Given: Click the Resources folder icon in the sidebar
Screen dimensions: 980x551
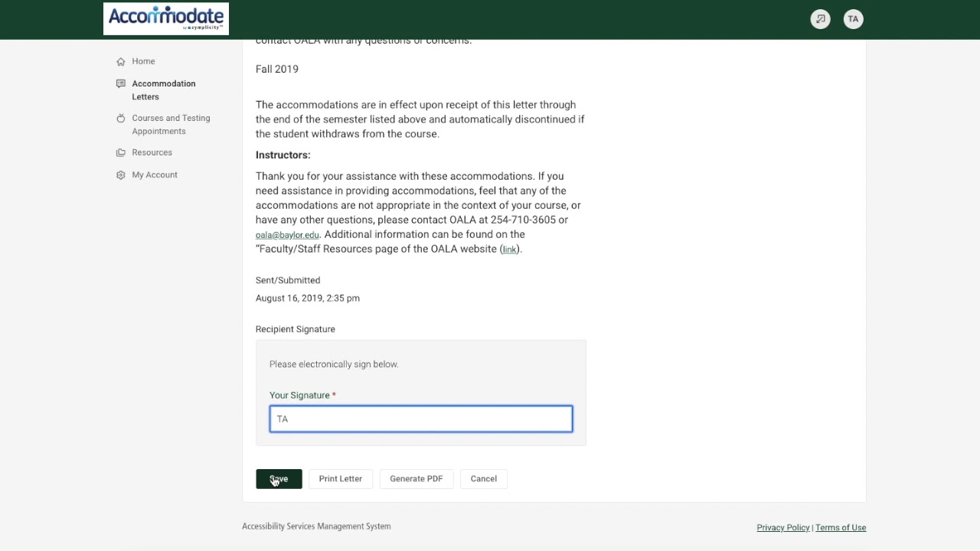Looking at the screenshot, I should pyautogui.click(x=121, y=152).
